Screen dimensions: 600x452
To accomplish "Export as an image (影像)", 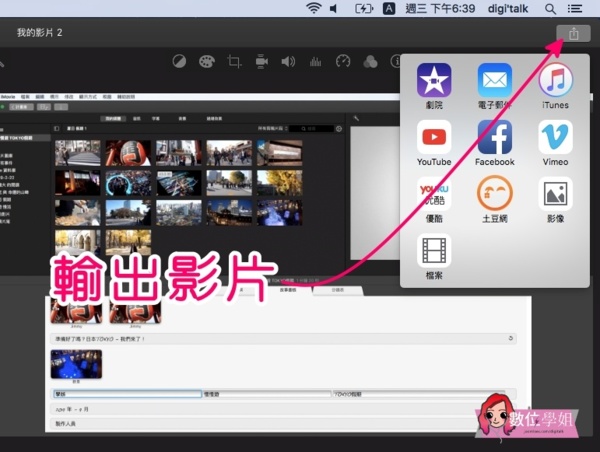I will [555, 193].
